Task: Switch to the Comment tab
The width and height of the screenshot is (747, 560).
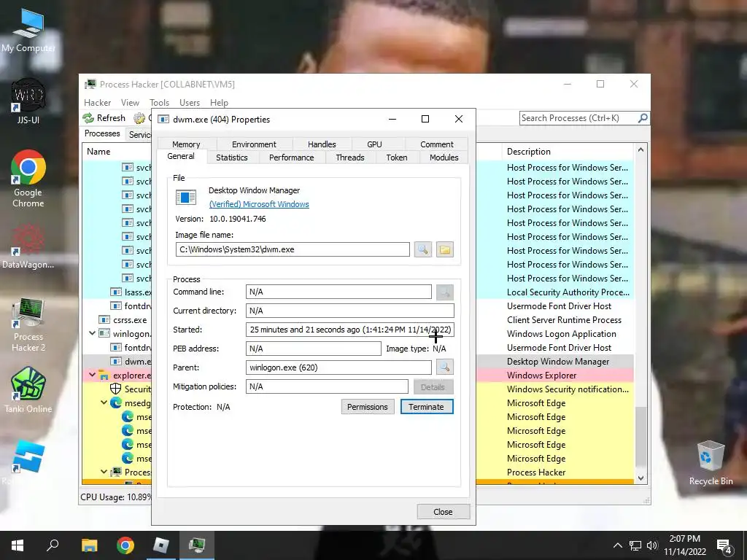Action: coord(437,144)
